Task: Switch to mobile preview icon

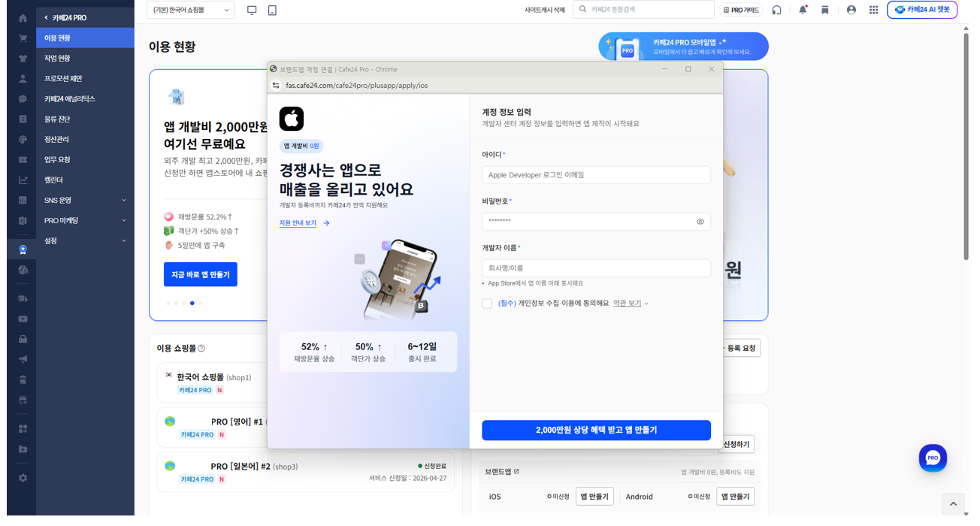Action: (272, 10)
